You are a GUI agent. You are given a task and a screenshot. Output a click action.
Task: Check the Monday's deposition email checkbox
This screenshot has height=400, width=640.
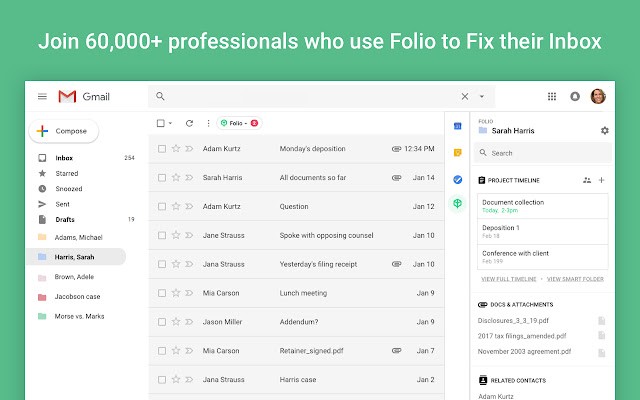pyautogui.click(x=161, y=149)
